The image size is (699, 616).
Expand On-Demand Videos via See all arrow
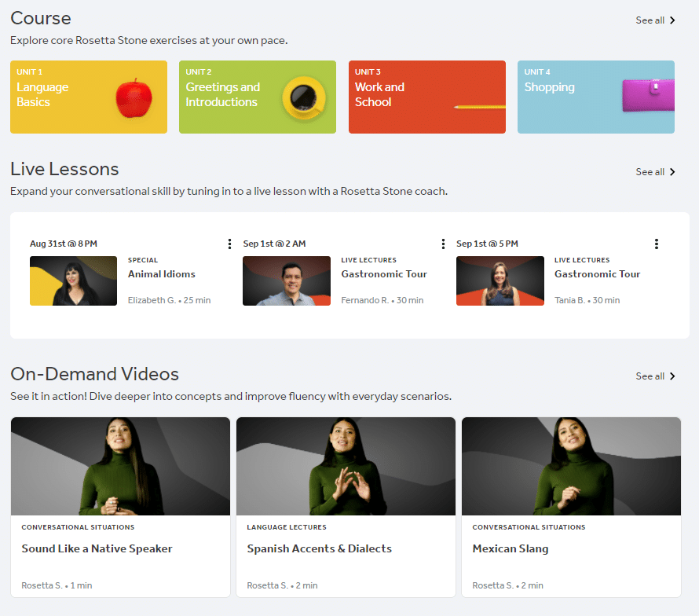(x=672, y=376)
